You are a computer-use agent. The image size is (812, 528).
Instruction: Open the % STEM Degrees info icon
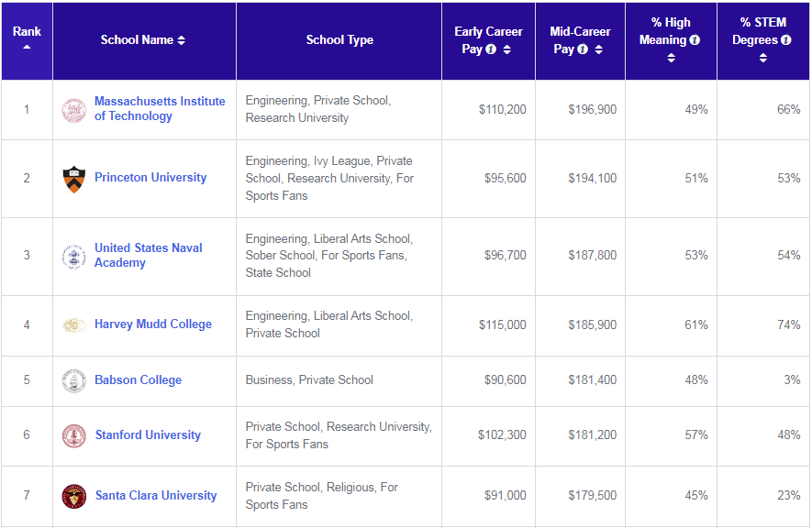pos(786,39)
